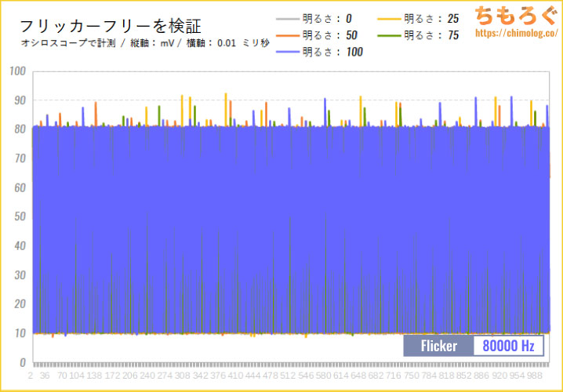Screen dimensions: 563x392
Task: Click the y-axis label 90
Action: tap(20, 100)
